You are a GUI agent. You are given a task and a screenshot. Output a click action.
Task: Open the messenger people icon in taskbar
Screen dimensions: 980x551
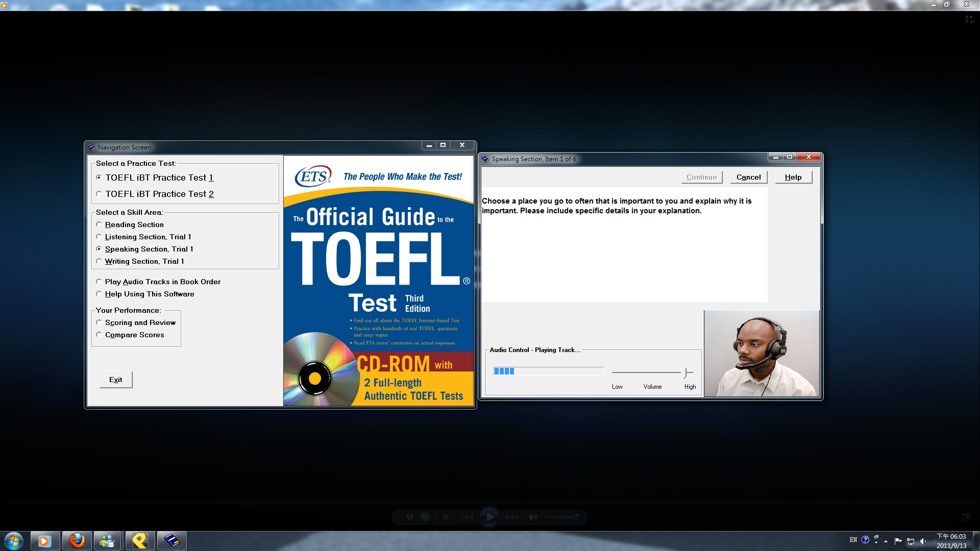click(108, 541)
